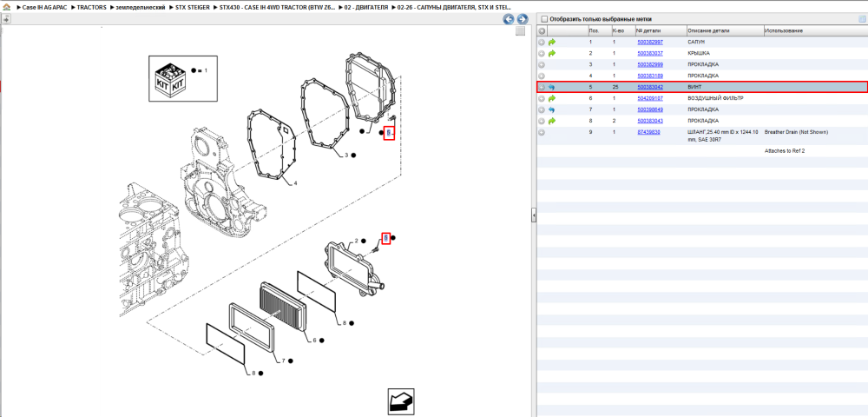This screenshot has width=868, height=417.
Task: Click circle icon on ВОЗДУШНЫЙ ФИЛЬТР row
Action: coord(542,98)
